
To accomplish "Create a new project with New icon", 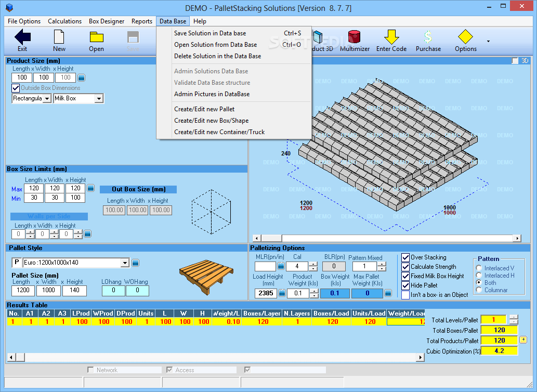I will [59, 37].
